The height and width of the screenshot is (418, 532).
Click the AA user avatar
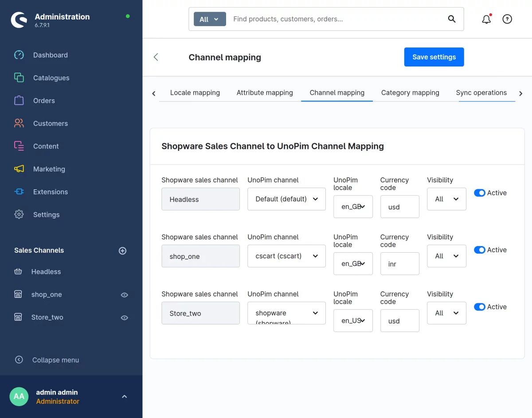point(19,397)
